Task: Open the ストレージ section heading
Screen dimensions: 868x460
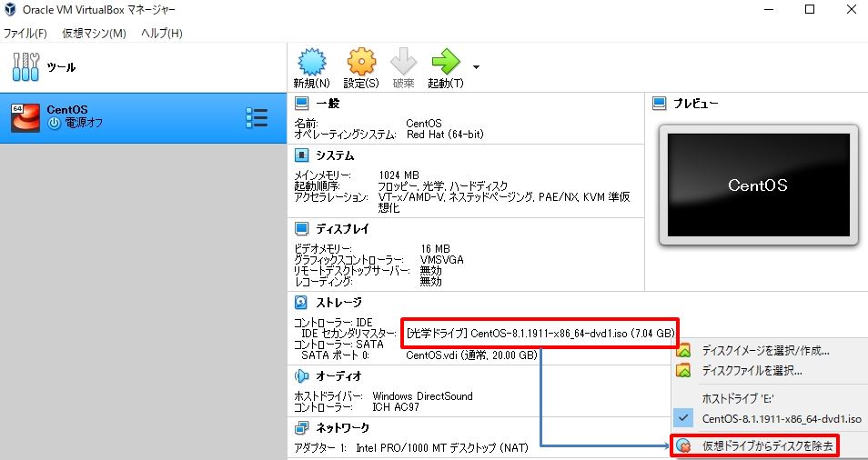Action: [x=338, y=303]
